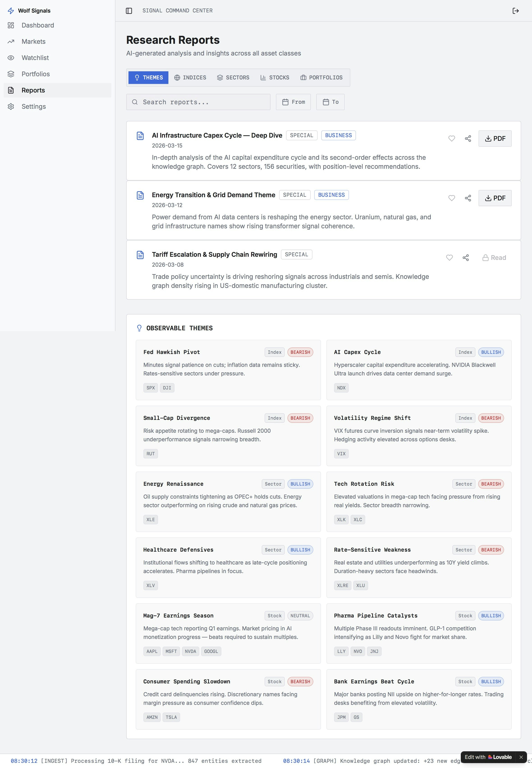532x768 pixels.
Task: Click the Search reports field
Action: pyautogui.click(x=198, y=102)
